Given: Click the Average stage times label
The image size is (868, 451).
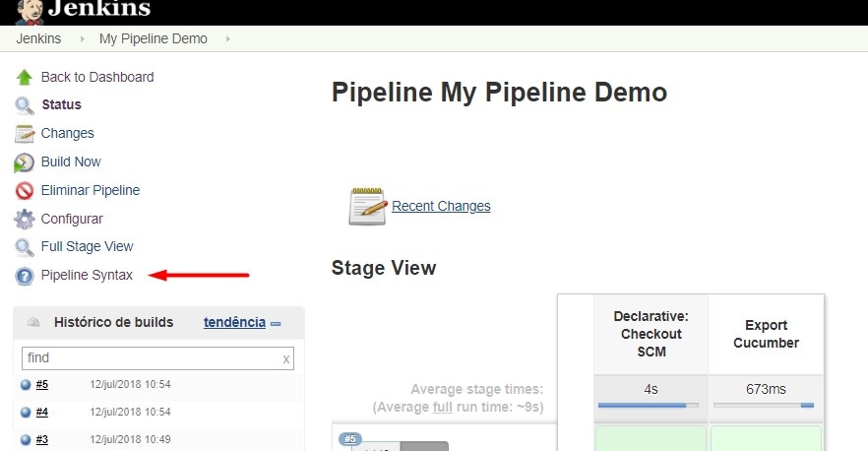Looking at the screenshot, I should [x=477, y=390].
